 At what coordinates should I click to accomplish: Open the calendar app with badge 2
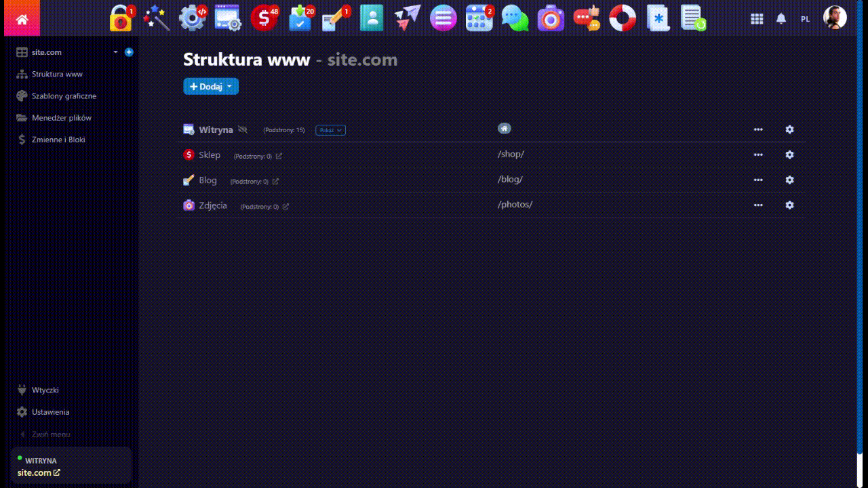point(479,19)
